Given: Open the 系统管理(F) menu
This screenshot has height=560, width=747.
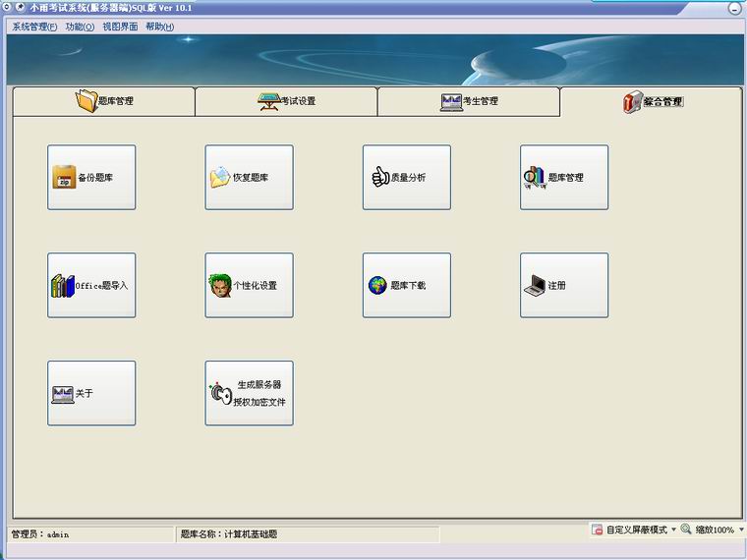Looking at the screenshot, I should pyautogui.click(x=34, y=27).
